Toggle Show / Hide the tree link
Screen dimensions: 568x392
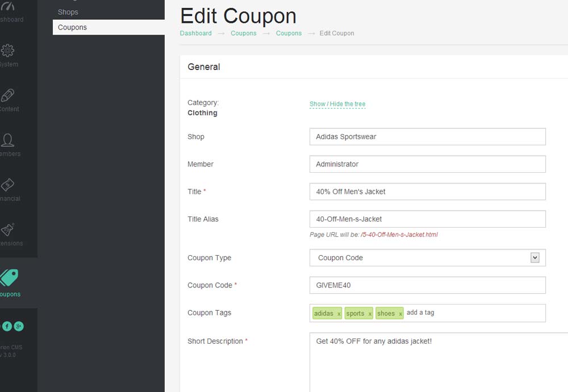coord(337,104)
